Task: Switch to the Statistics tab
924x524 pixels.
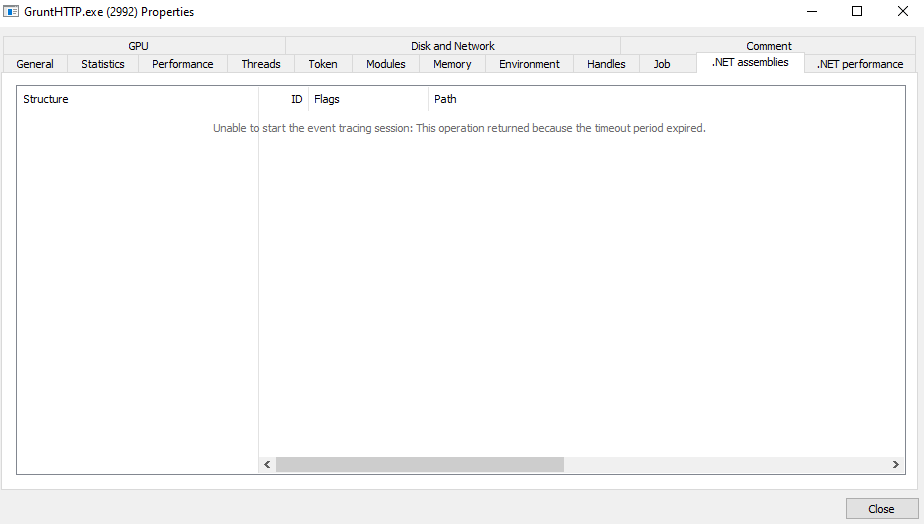Action: coord(103,64)
